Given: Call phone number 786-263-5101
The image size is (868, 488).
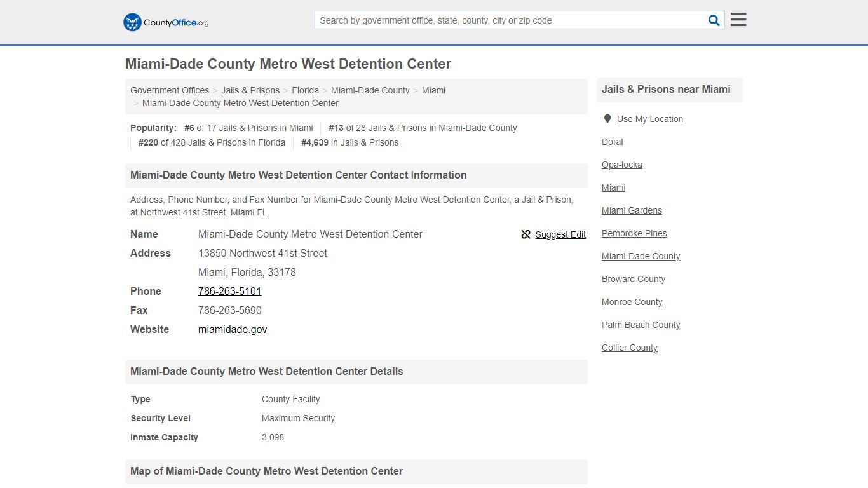Looking at the screenshot, I should [230, 291].
